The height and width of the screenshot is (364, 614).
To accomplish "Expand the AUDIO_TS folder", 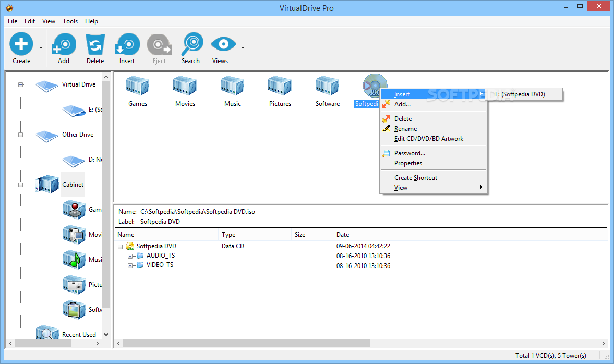I will click(x=130, y=256).
